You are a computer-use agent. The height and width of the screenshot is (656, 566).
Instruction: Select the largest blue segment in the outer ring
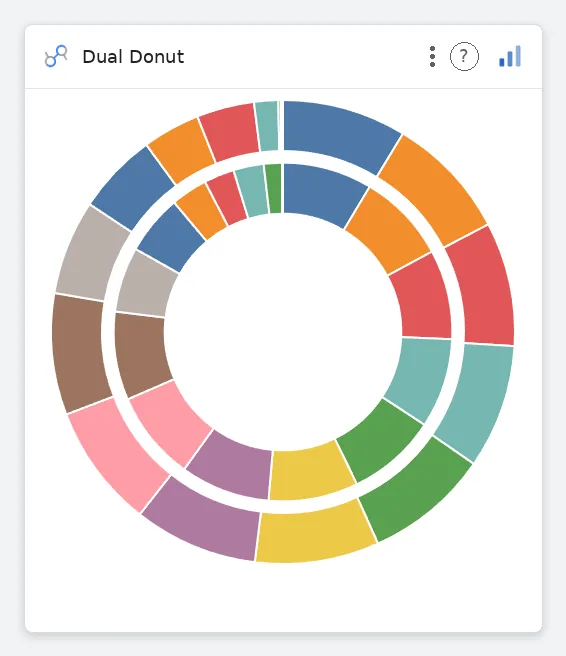pyautogui.click(x=337, y=133)
